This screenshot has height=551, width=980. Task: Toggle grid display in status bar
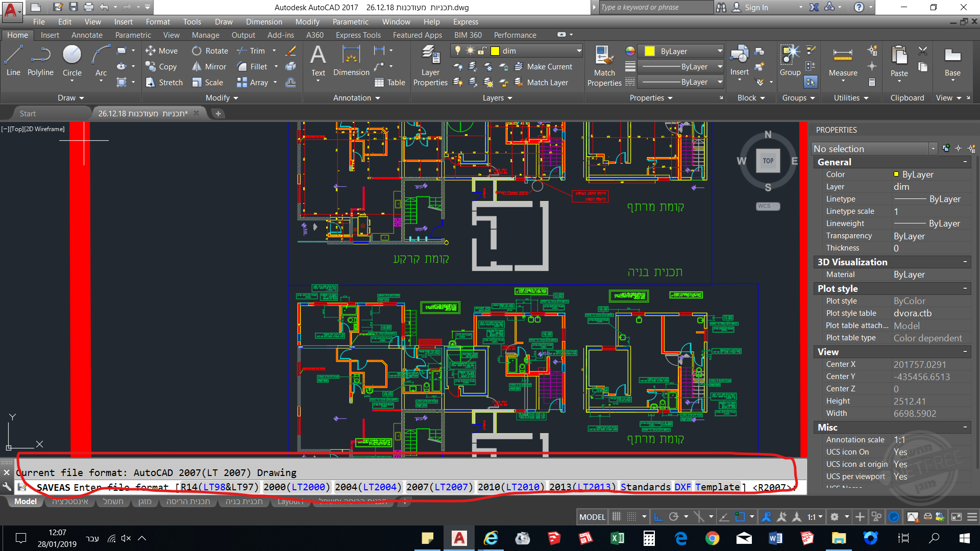[617, 517]
